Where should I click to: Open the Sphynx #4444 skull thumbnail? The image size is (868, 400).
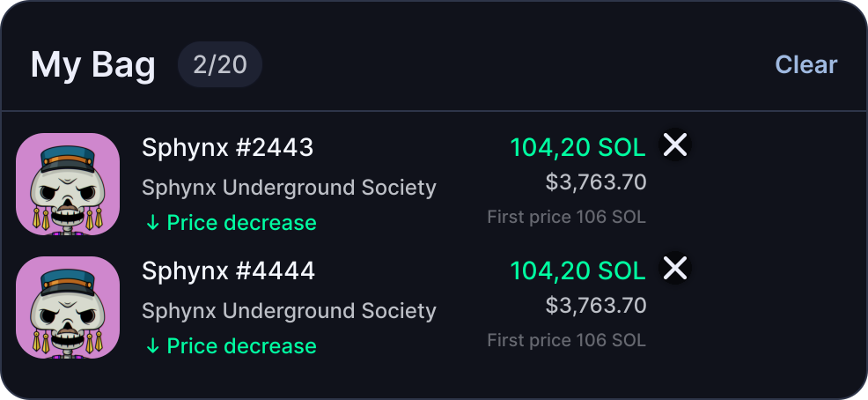68,307
